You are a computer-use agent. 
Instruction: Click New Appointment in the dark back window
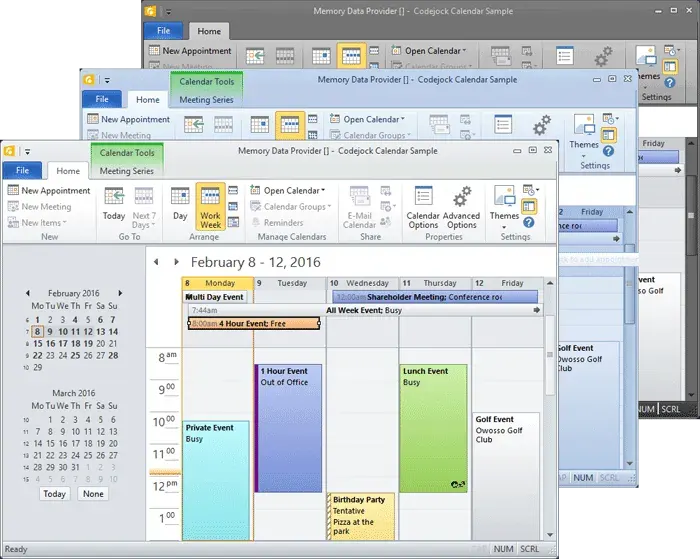point(191,50)
